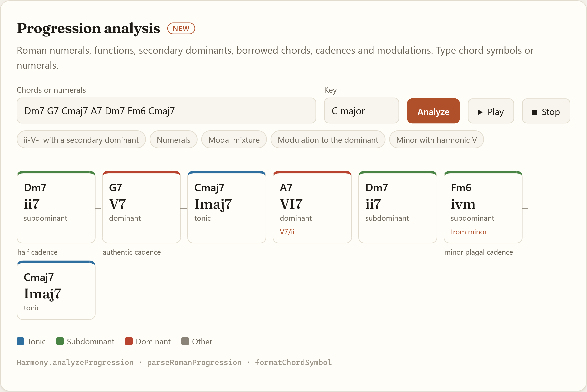
Task: Select the second Dm7 card after A7
Action: click(x=398, y=207)
